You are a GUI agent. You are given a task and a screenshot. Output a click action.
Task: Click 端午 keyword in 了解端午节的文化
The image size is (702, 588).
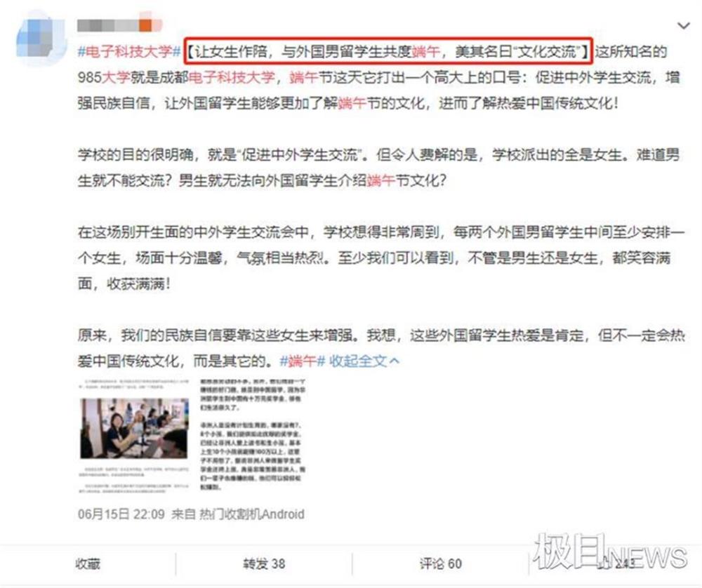pyautogui.click(x=352, y=104)
